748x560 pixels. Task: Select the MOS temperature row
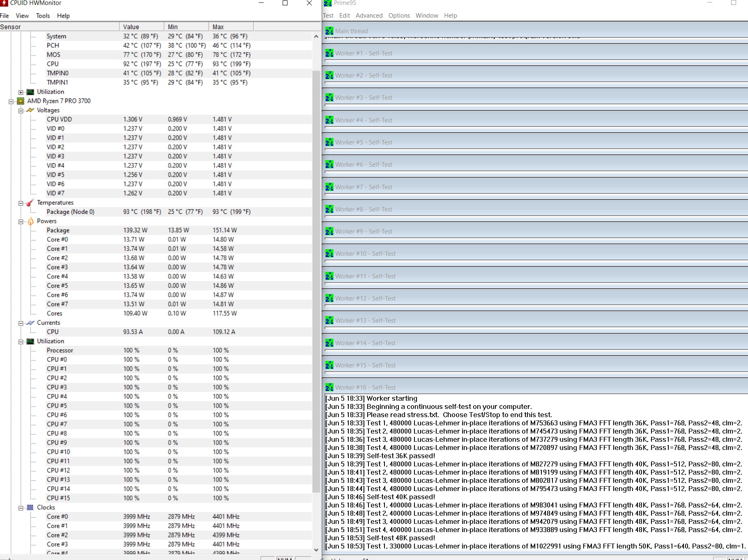(x=156, y=55)
